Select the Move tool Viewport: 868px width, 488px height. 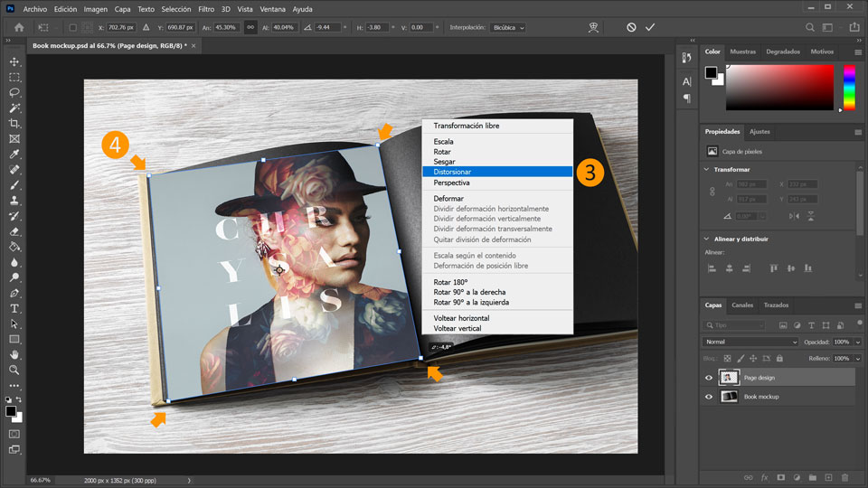click(x=14, y=61)
